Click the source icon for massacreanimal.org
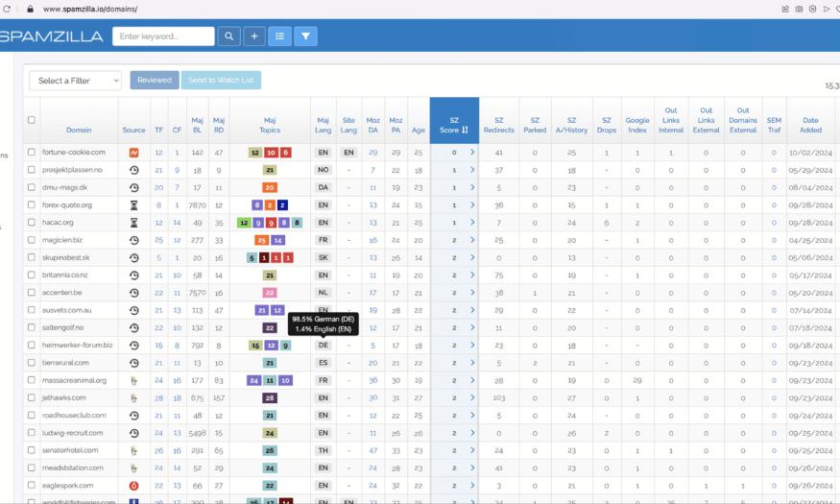840x504 pixels. pos(134,381)
